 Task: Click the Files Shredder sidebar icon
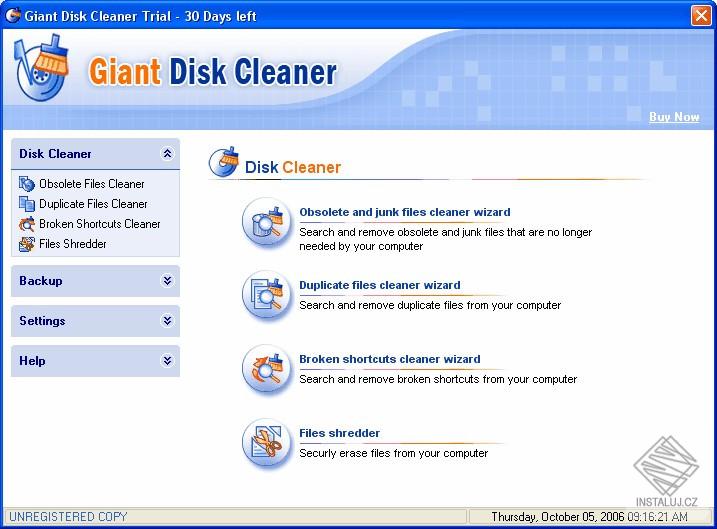27,244
